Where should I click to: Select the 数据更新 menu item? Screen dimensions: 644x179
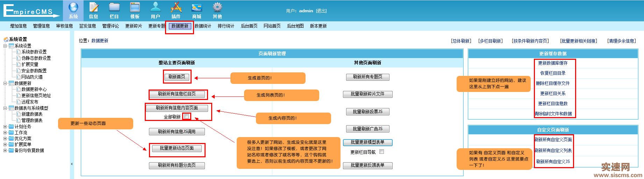180,26
